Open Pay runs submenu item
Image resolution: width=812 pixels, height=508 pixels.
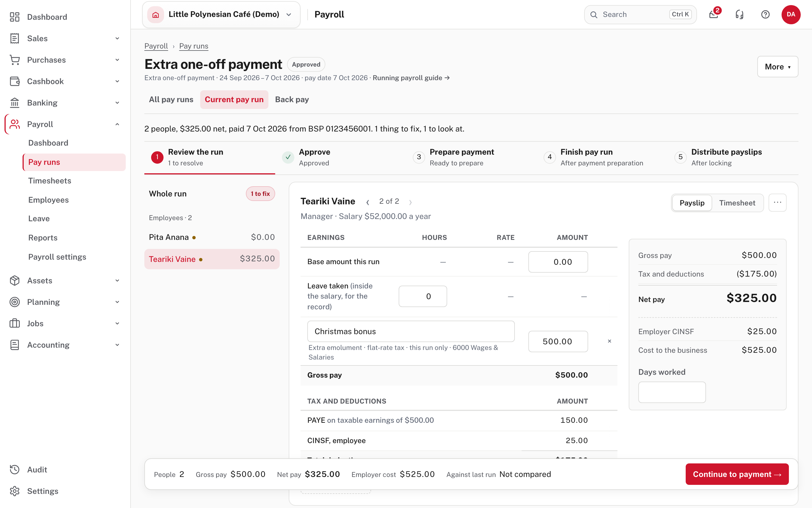tap(74, 162)
